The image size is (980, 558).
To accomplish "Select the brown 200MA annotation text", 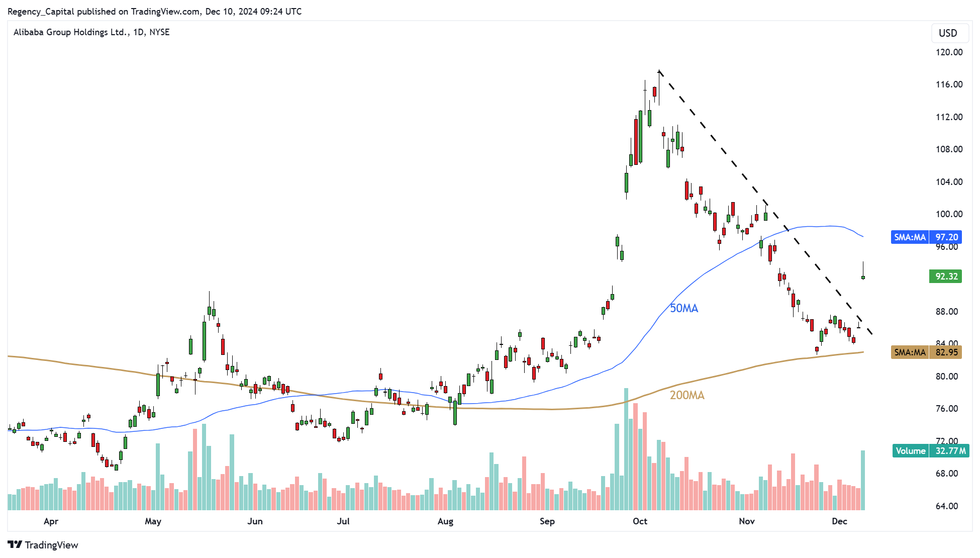I will (x=687, y=395).
